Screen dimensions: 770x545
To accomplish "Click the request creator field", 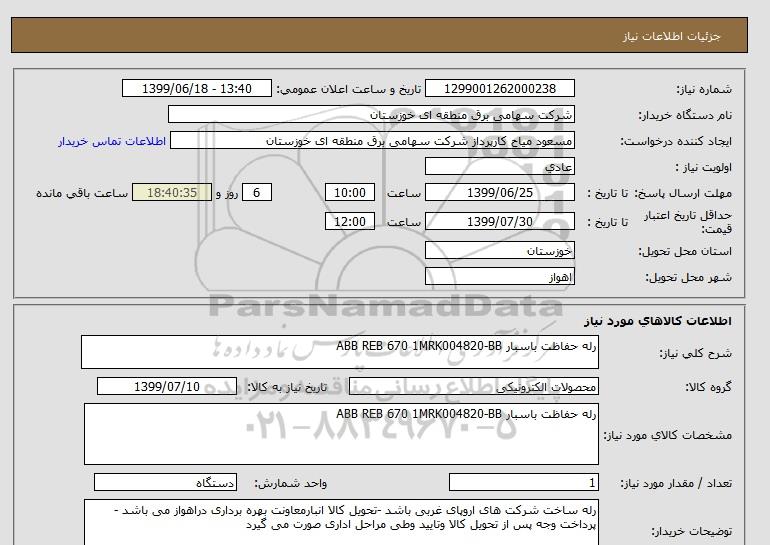I will pos(385,141).
